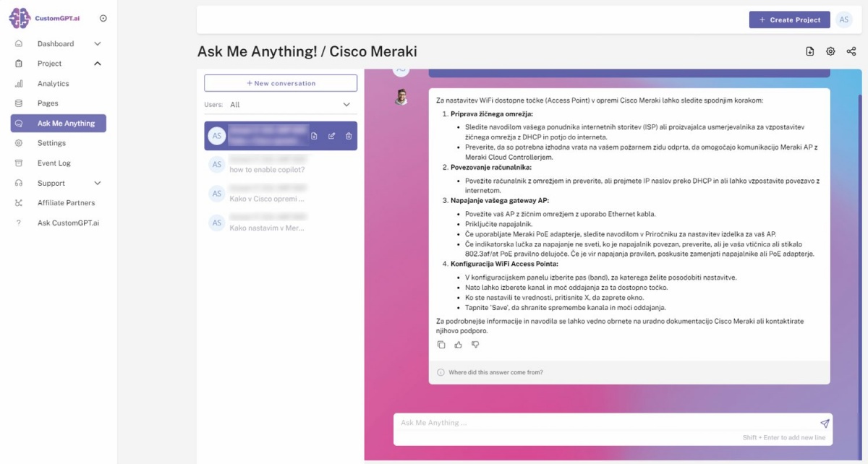
Task: Delete the selected conversation with the trash icon
Action: [349, 136]
